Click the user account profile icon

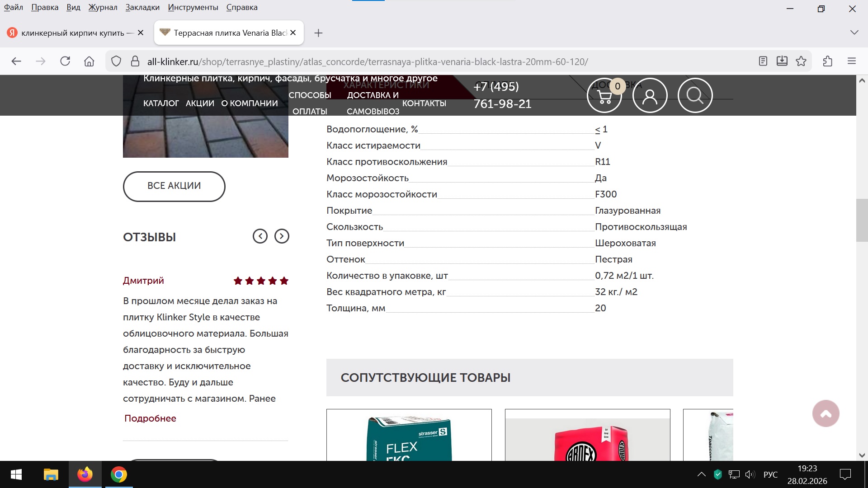point(650,96)
